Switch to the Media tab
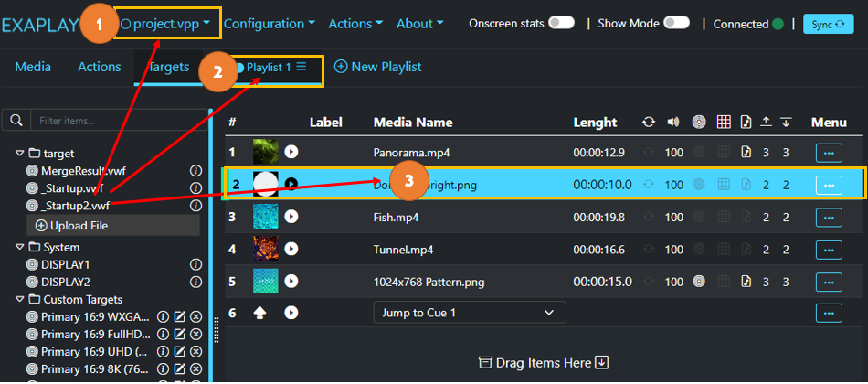The height and width of the screenshot is (384, 868). (33, 67)
